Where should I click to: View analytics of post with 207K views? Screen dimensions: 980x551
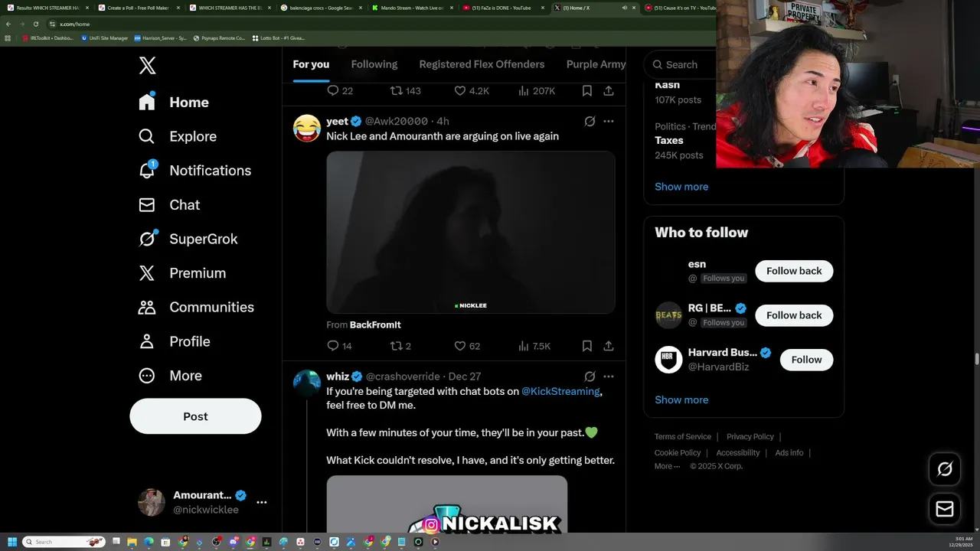pos(537,91)
